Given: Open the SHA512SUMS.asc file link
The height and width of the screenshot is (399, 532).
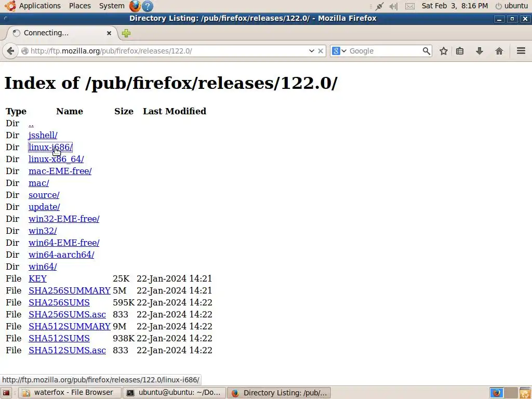Looking at the screenshot, I should click(x=67, y=351).
